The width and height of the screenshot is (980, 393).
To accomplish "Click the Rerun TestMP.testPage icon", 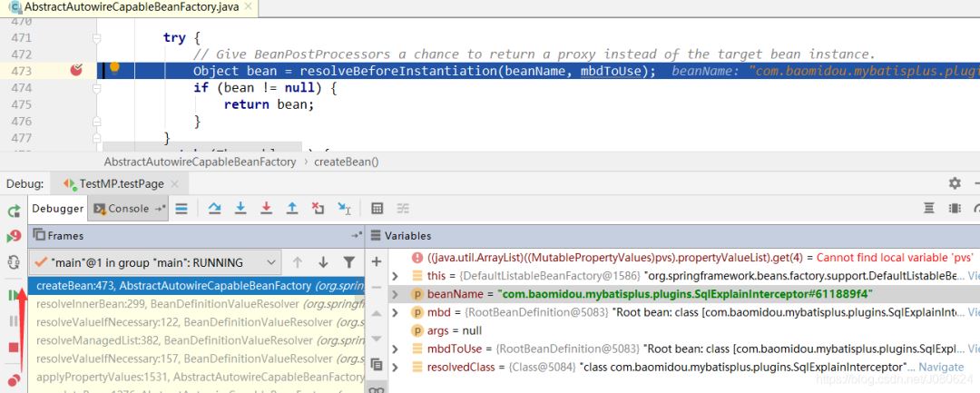I will pos(14,211).
